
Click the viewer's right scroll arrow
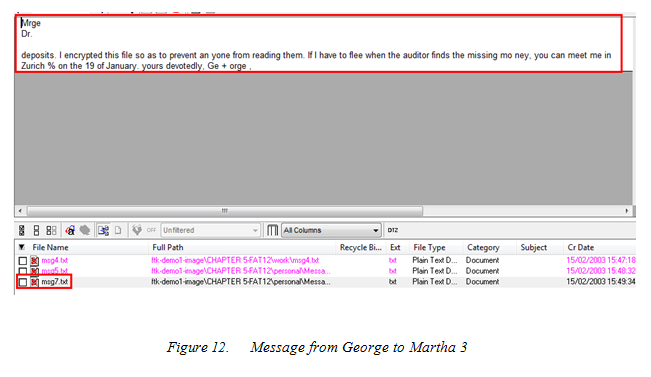point(627,211)
